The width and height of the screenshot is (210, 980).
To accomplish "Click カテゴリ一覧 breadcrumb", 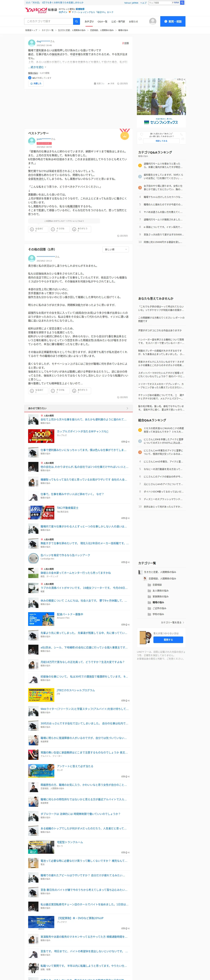I will (x=48, y=30).
